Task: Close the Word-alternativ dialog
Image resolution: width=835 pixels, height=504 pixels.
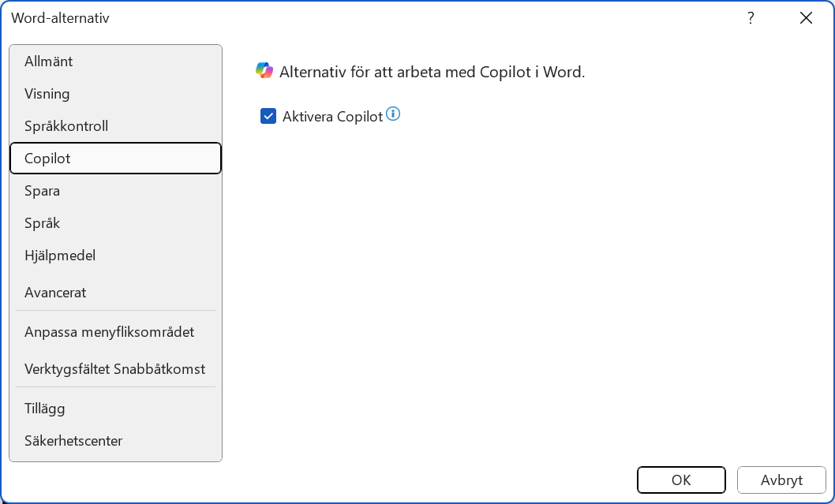Action: pos(806,18)
